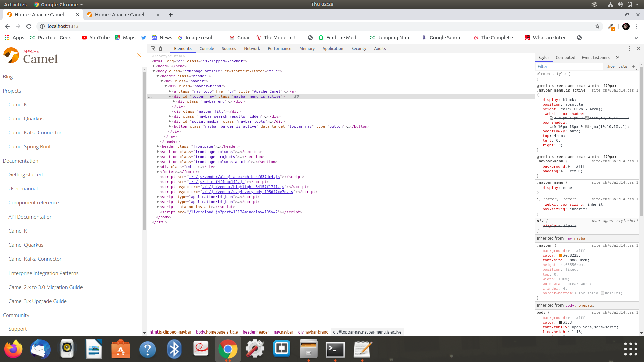The height and width of the screenshot is (362, 644).
Task: Click the inspect element picker icon
Action: tap(153, 48)
